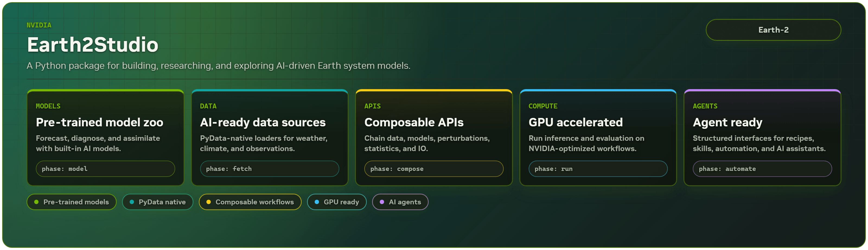The height and width of the screenshot is (250, 868).
Task: Open the 'Composable APIs' card heading
Action: (x=414, y=122)
